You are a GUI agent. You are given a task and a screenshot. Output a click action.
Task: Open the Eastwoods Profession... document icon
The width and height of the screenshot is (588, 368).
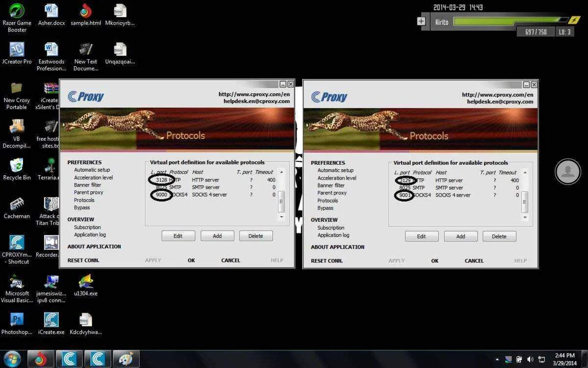pos(51,57)
